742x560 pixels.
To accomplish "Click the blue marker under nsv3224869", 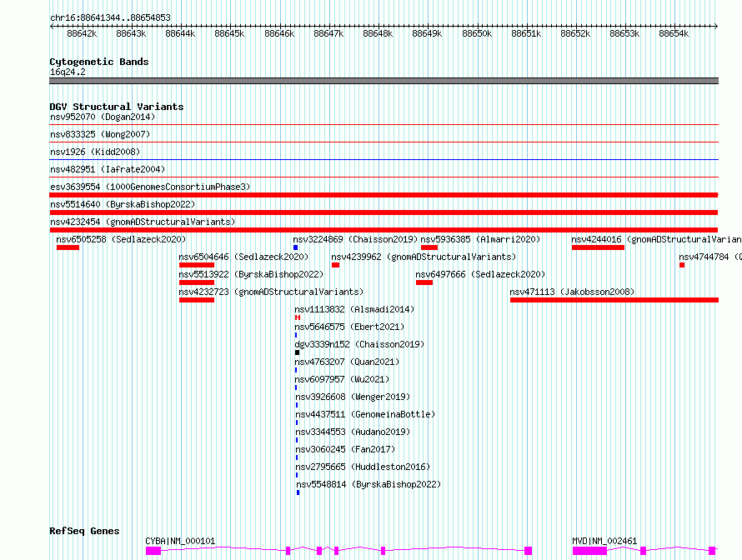I will 295,247.
